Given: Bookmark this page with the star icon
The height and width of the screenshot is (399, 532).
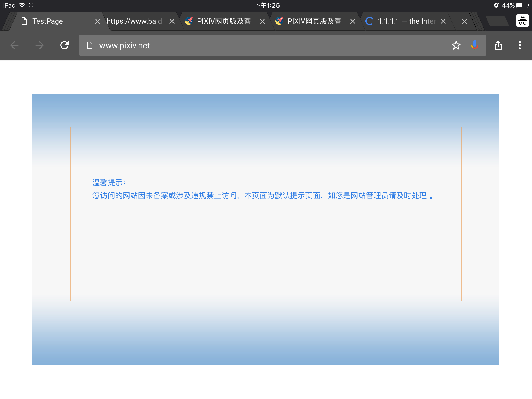Looking at the screenshot, I should (456, 45).
